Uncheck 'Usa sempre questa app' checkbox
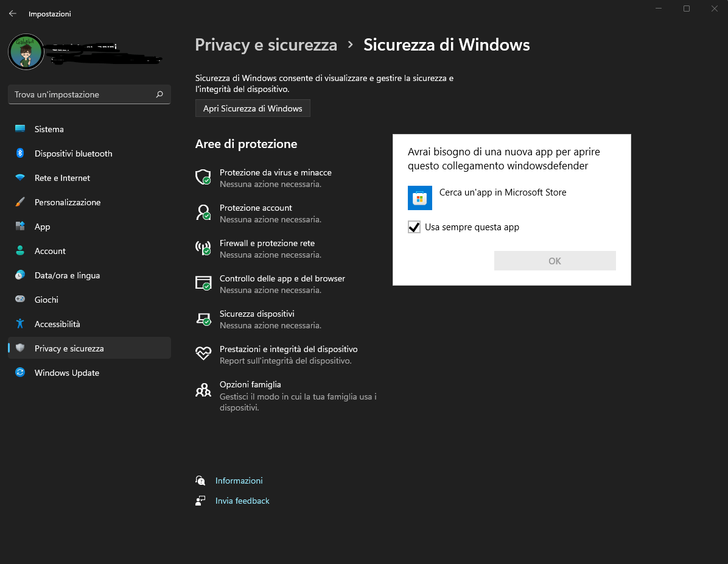This screenshot has height=564, width=728. pyautogui.click(x=414, y=227)
